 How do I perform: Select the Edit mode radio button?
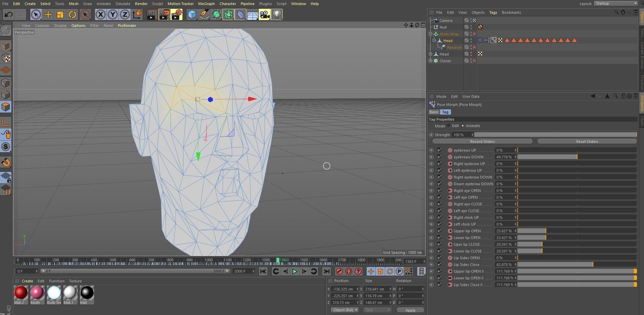click(449, 126)
